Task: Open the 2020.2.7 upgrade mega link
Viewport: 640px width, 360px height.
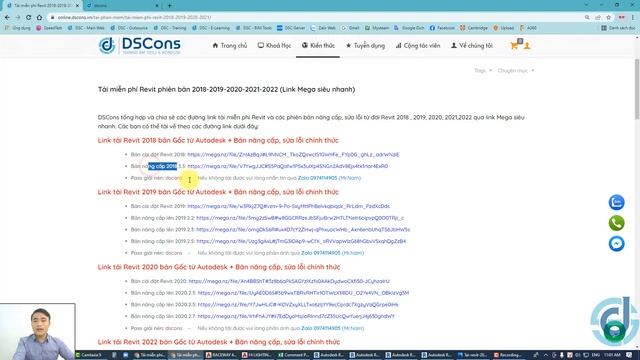Action: click(x=296, y=316)
